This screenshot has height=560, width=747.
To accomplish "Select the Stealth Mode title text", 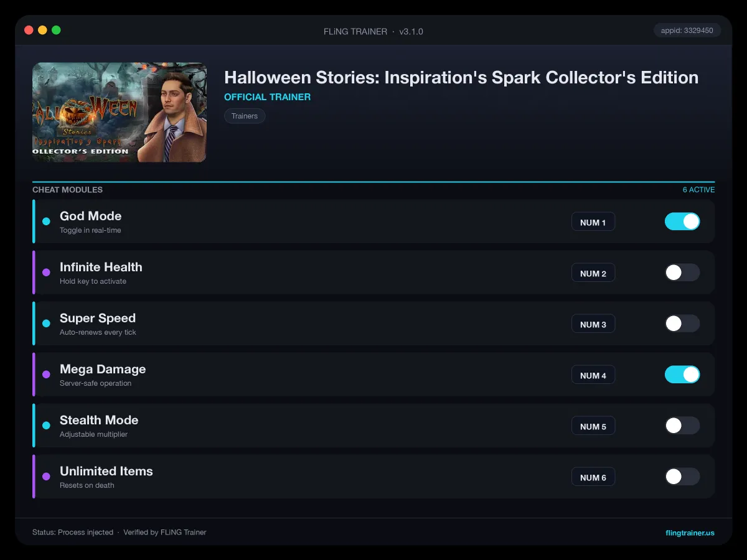I will pos(99,420).
